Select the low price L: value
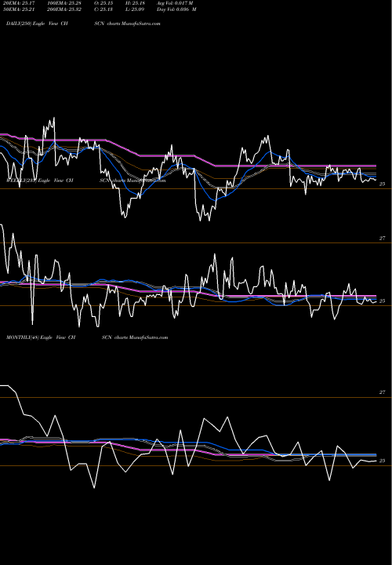The image size is (392, 565). [135, 9]
